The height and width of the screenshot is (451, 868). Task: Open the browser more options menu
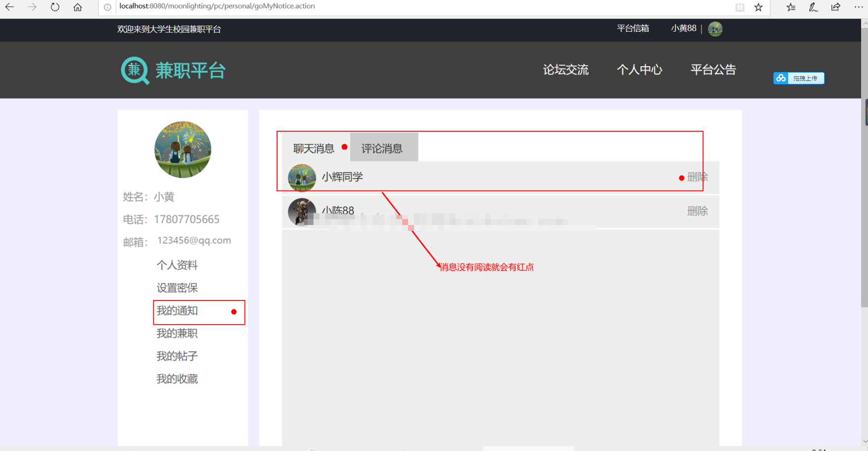858,7
